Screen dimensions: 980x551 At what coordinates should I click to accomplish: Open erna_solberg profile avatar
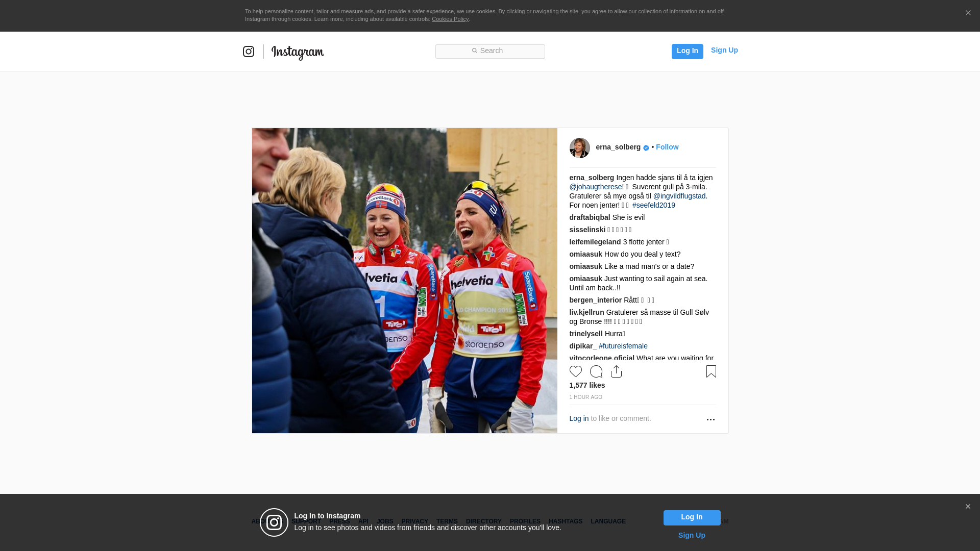click(x=579, y=148)
